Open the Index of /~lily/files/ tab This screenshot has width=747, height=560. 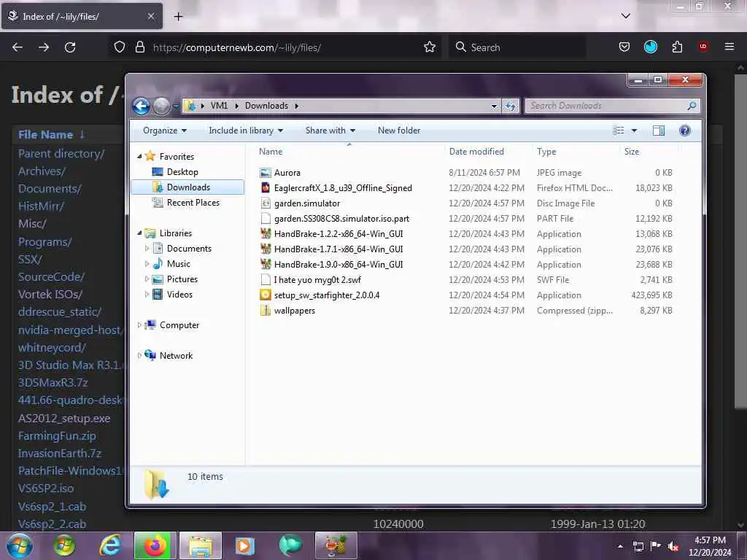coord(82,16)
